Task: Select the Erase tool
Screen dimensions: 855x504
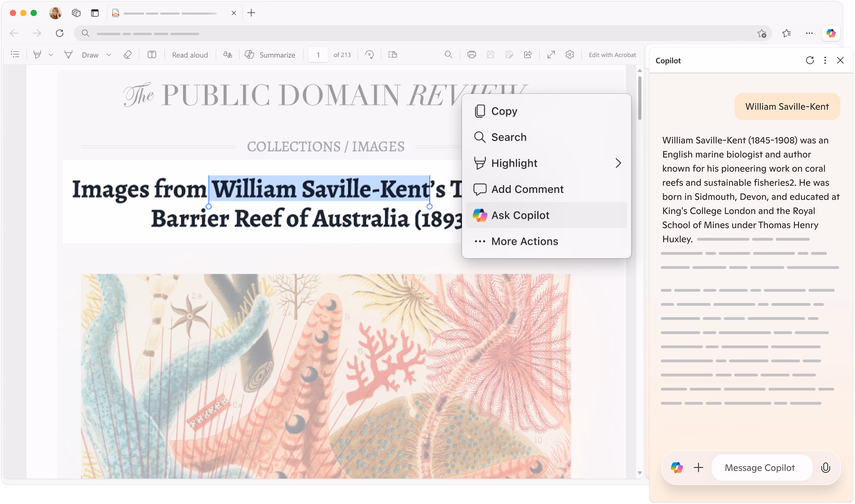Action: click(128, 54)
